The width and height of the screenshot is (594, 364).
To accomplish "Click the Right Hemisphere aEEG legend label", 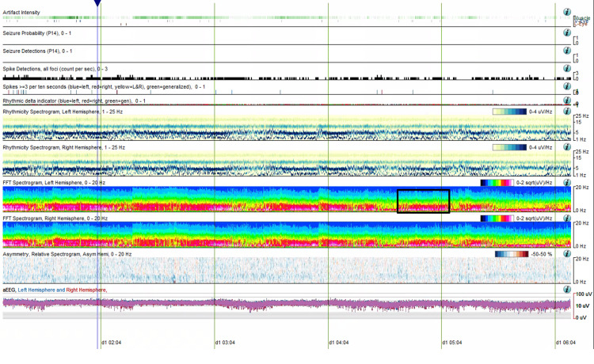I will [86, 290].
